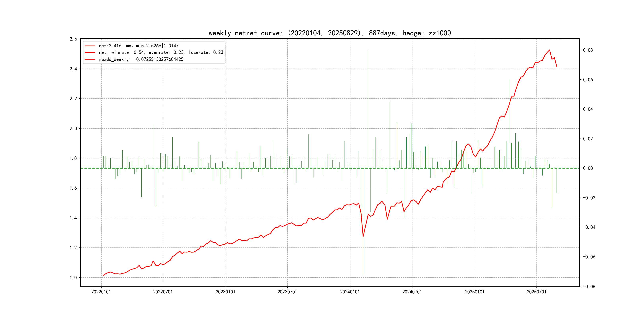Click left axis tick label 2.6

coord(73,39)
